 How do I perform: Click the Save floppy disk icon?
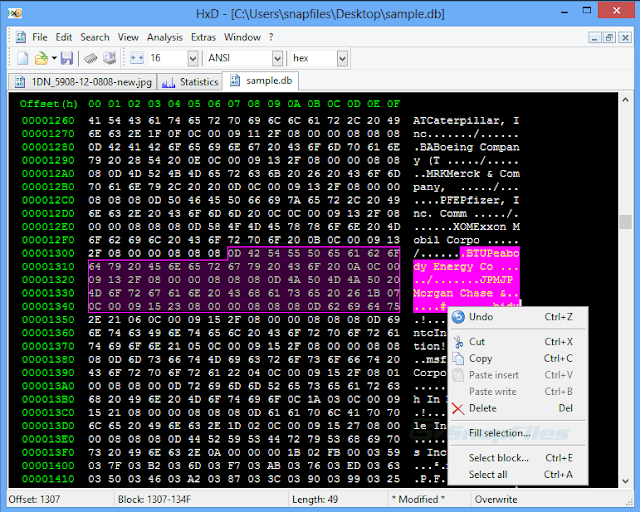tap(67, 58)
